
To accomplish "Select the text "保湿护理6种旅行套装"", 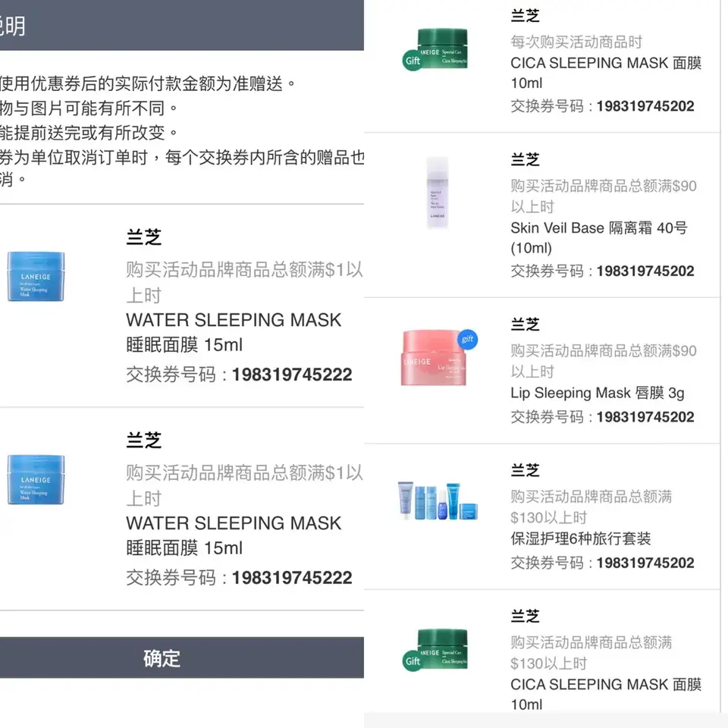I will pyautogui.click(x=580, y=538).
